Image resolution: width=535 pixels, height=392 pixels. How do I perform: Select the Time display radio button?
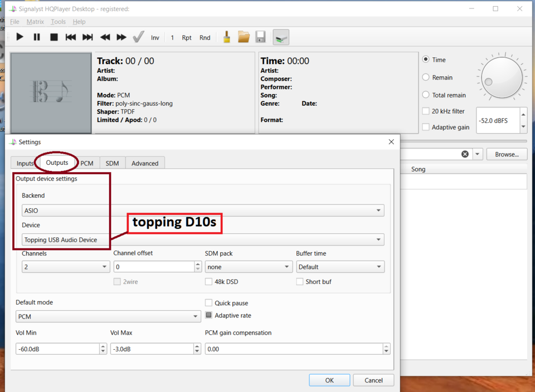pyautogui.click(x=426, y=60)
